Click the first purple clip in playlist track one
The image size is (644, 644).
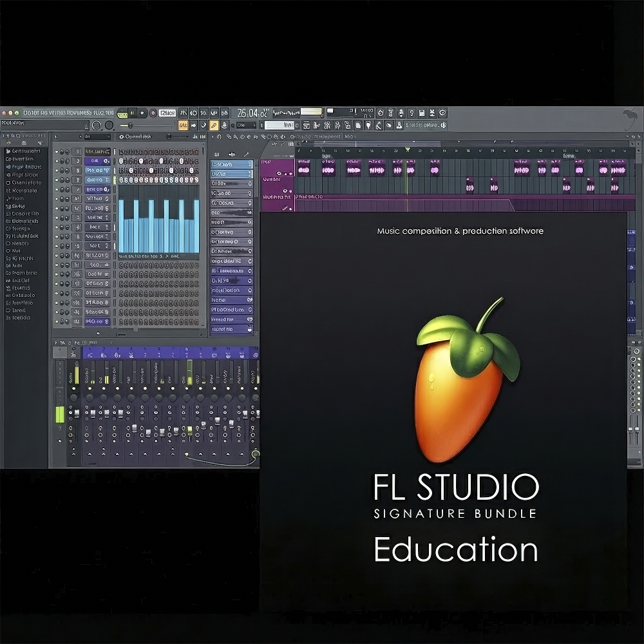(x=304, y=170)
